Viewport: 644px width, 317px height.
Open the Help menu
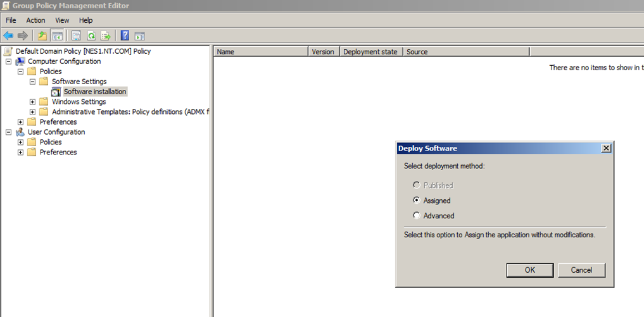(x=86, y=20)
